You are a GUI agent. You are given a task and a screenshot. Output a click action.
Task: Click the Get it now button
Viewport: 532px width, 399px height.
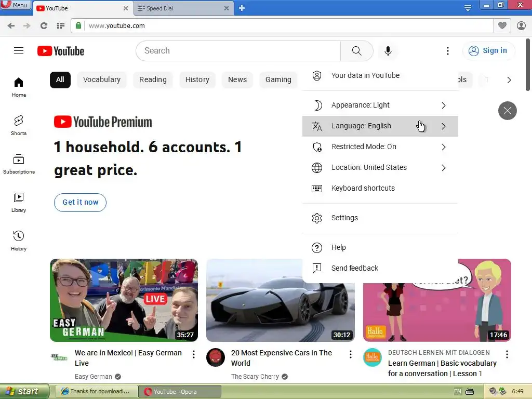80,203
